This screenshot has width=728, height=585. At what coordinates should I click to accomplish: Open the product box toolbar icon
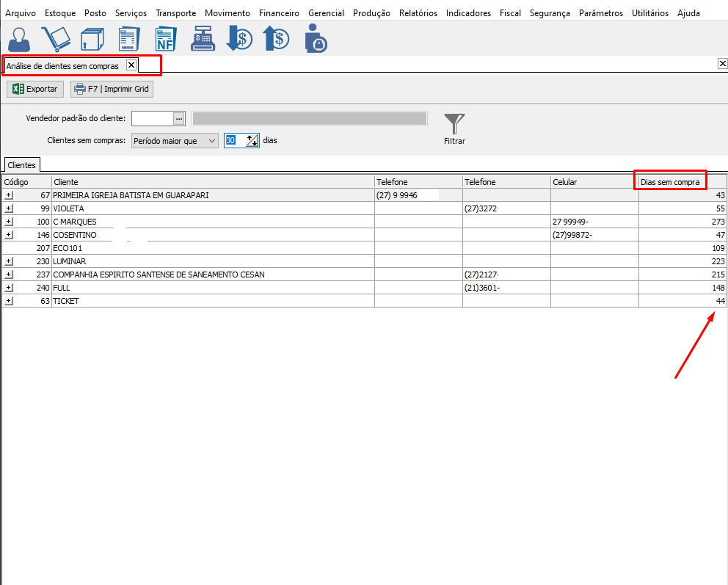pos(92,39)
